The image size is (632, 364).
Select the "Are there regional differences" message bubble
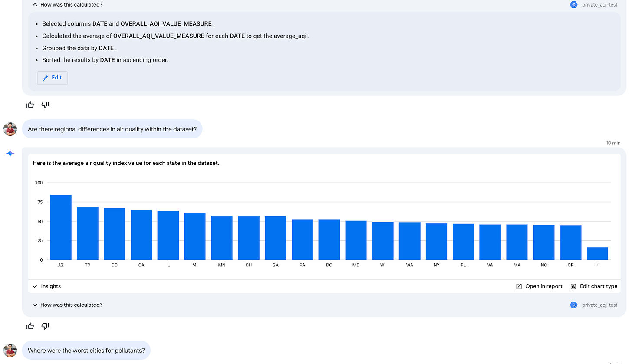pyautogui.click(x=112, y=129)
